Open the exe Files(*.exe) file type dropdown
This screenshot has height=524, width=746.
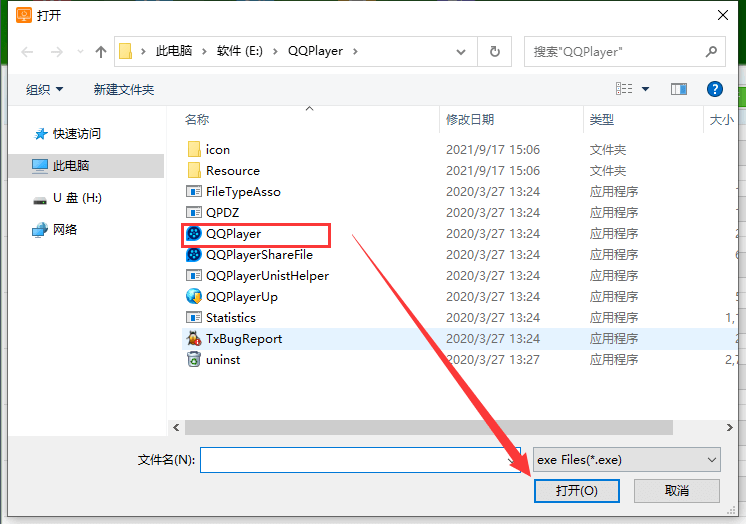tap(627, 460)
